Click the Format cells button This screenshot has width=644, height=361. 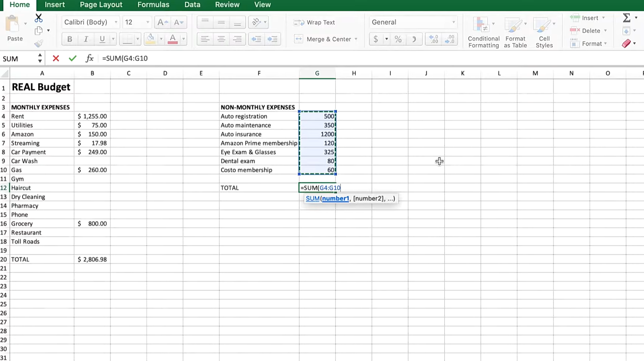(589, 44)
